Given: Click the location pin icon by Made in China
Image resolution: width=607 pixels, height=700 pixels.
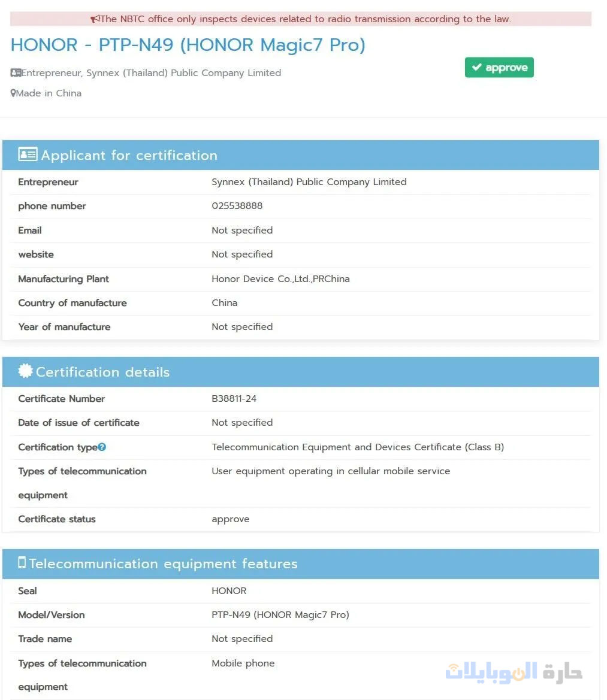Looking at the screenshot, I should coord(13,93).
